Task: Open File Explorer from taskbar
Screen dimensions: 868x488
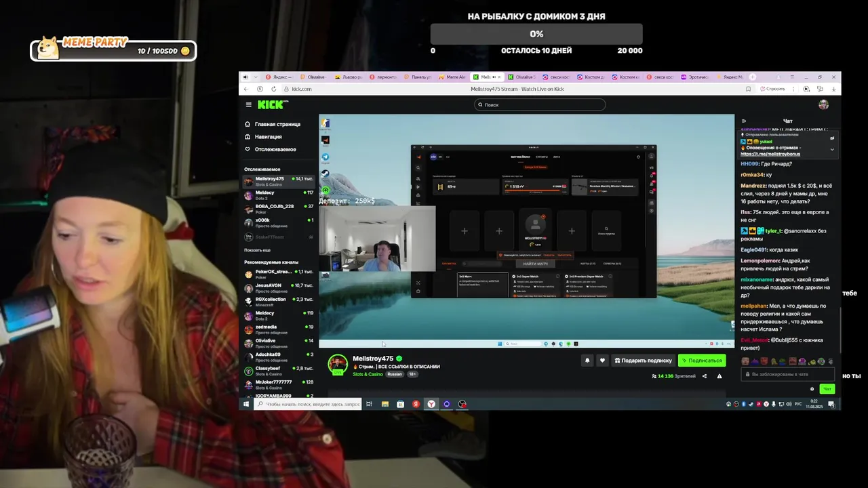Action: [385, 404]
